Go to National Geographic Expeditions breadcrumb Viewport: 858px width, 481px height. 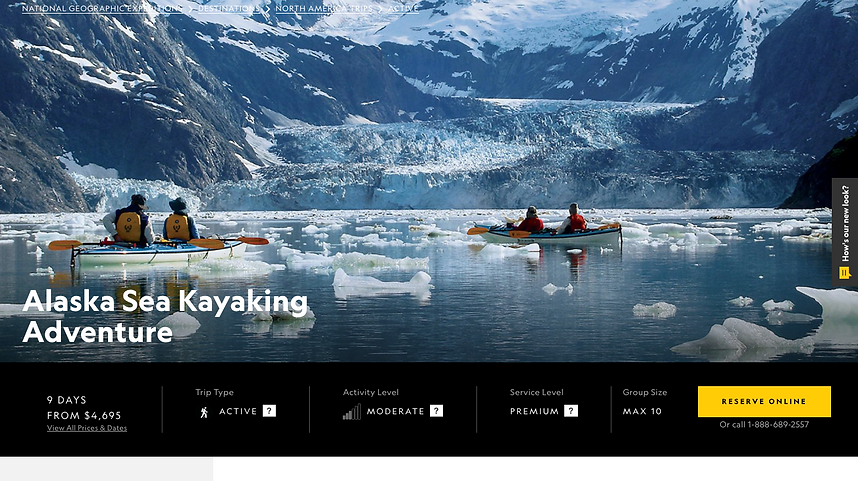(x=102, y=9)
